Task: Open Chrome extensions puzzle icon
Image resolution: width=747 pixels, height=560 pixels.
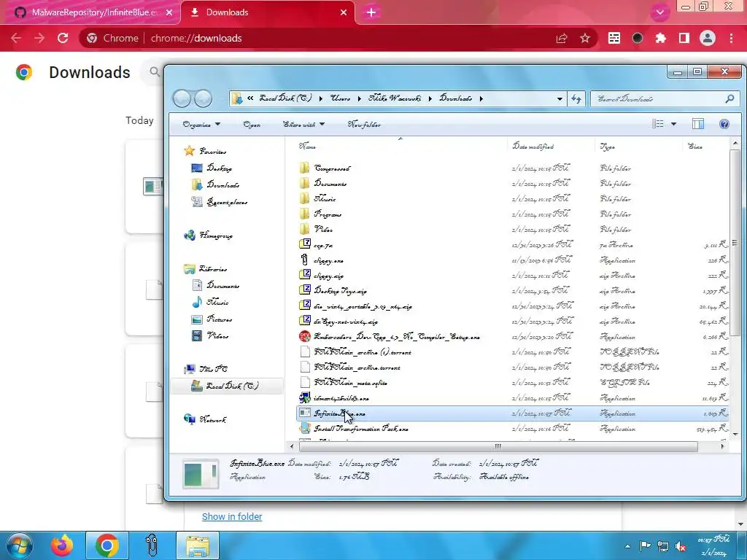Action: click(660, 38)
